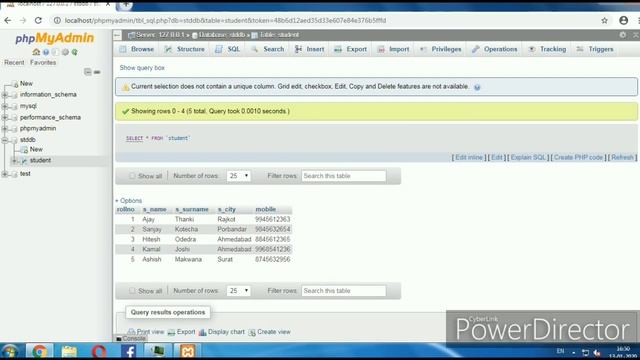Open lower Number of rows dropdown
This screenshot has height=360, width=640.
(238, 291)
